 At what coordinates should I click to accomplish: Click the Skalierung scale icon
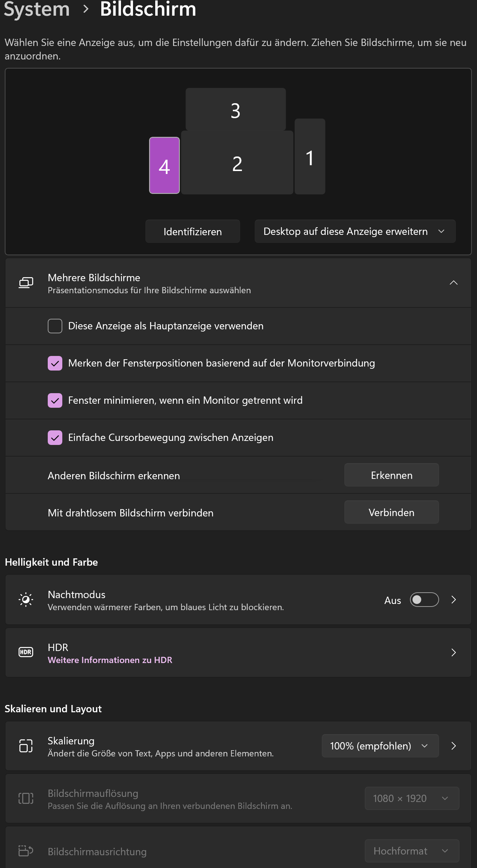coord(26,746)
